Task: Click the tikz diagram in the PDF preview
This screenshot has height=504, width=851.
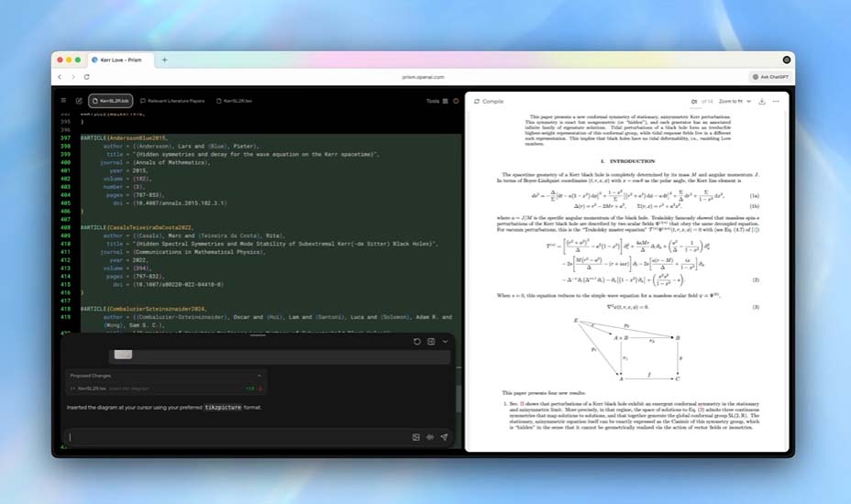Action: (x=627, y=349)
